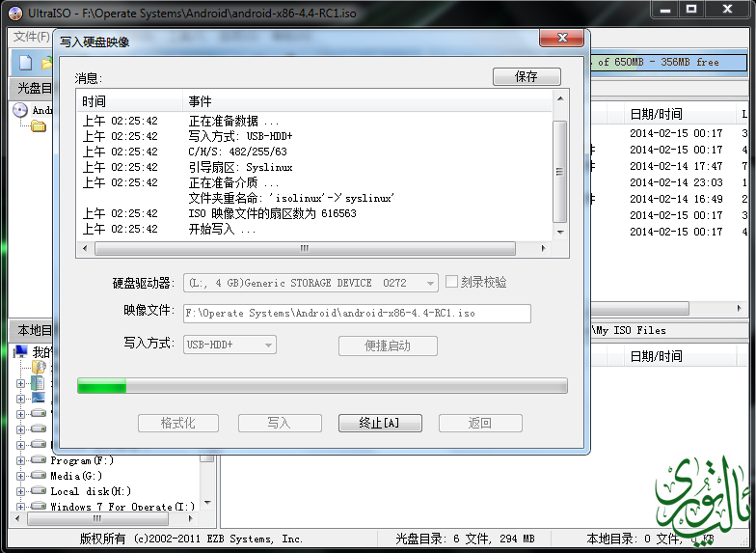Viewport: 756px width, 553px height.
Task: Click the message log scroll-up arrow
Action: click(x=560, y=98)
